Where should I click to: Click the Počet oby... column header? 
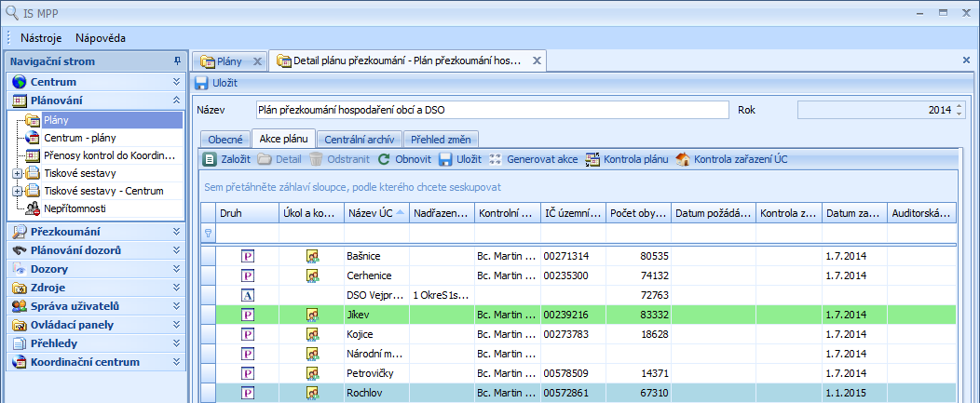click(x=639, y=213)
